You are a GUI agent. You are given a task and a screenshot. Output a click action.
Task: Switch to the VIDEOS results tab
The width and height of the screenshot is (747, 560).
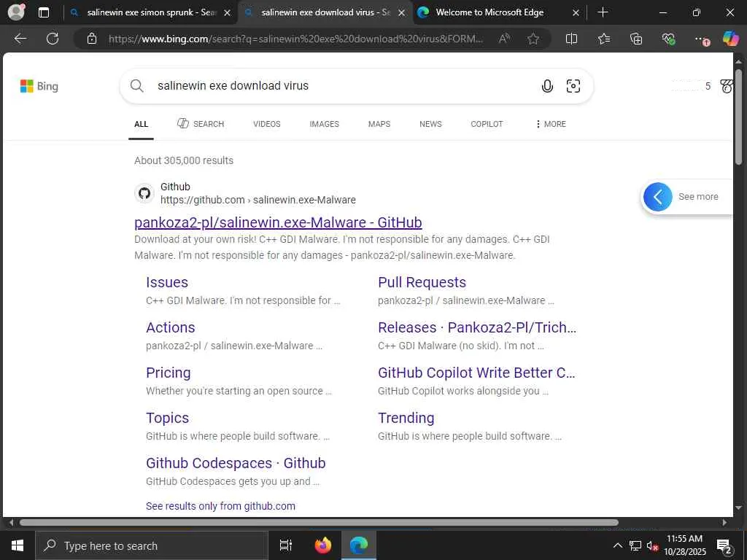tap(267, 124)
